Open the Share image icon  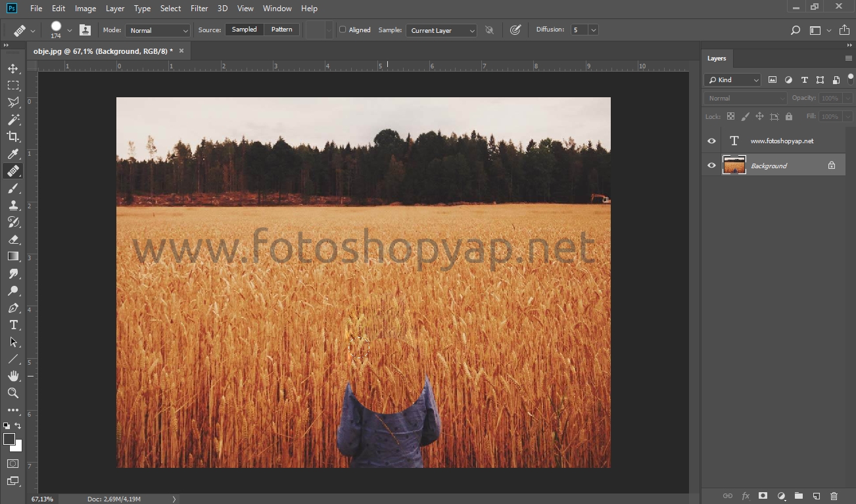click(845, 30)
